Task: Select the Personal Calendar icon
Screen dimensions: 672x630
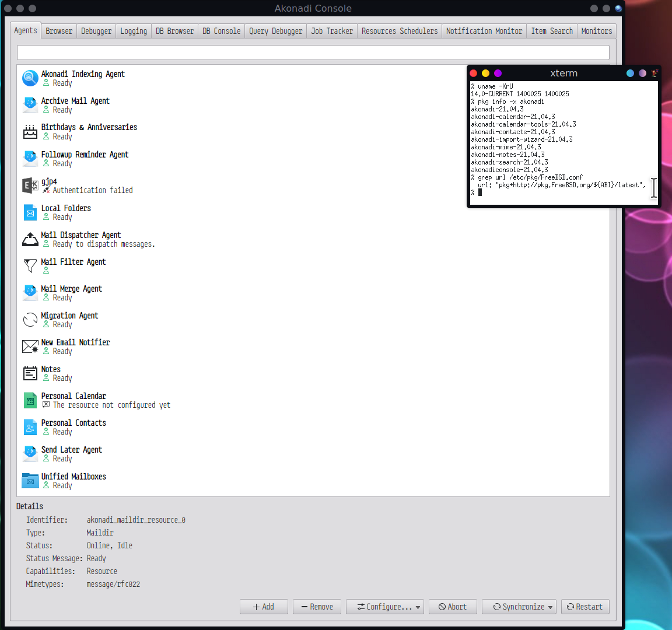Action: 30,400
